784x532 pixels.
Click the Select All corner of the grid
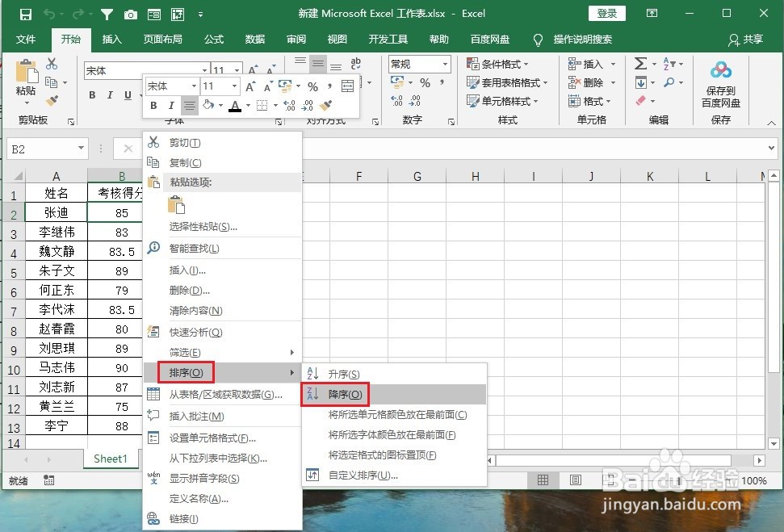coord(14,176)
